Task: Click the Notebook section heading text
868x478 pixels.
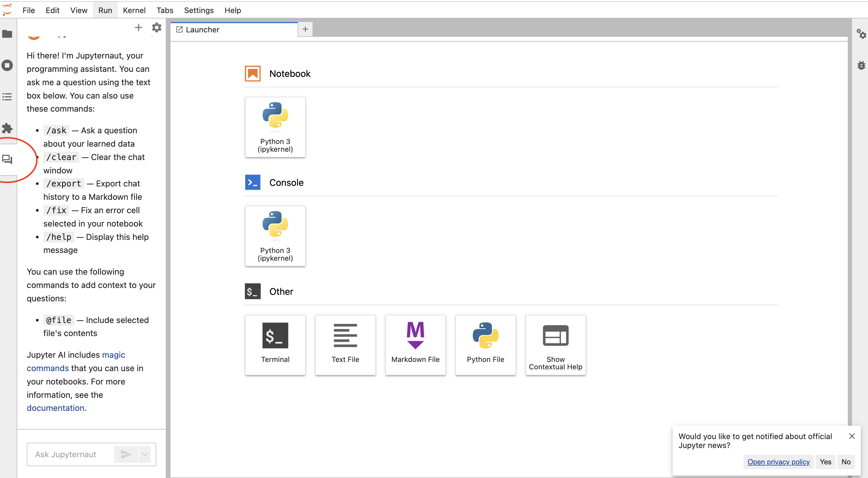Action: (x=290, y=73)
